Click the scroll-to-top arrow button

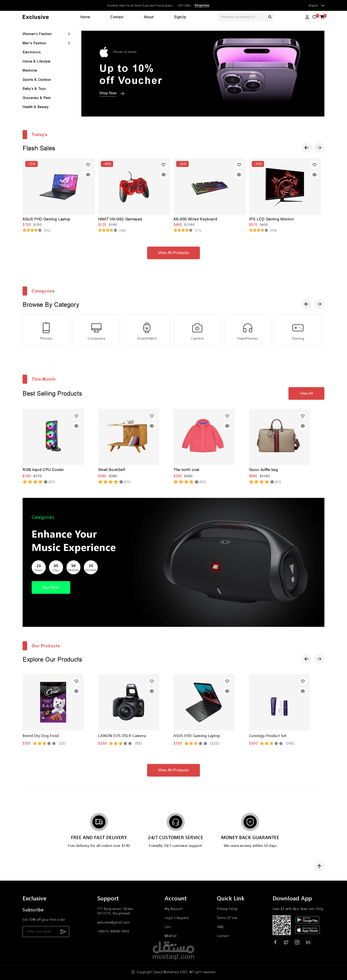pyautogui.click(x=319, y=866)
